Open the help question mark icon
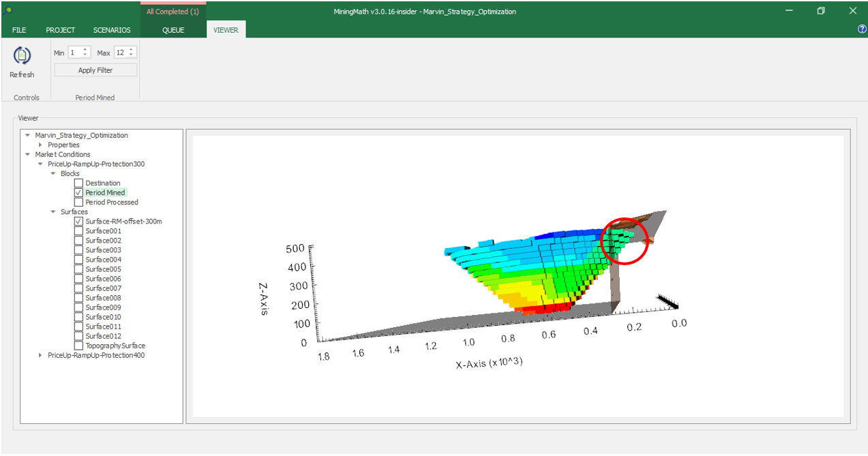Image resolution: width=868 pixels, height=456 pixels. tap(862, 29)
